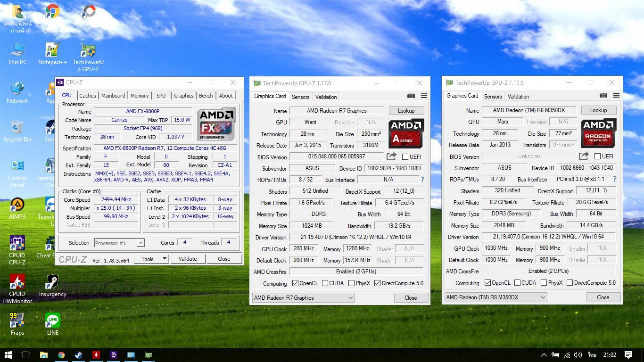Open the Bench tab in CPU-Z

coord(206,96)
